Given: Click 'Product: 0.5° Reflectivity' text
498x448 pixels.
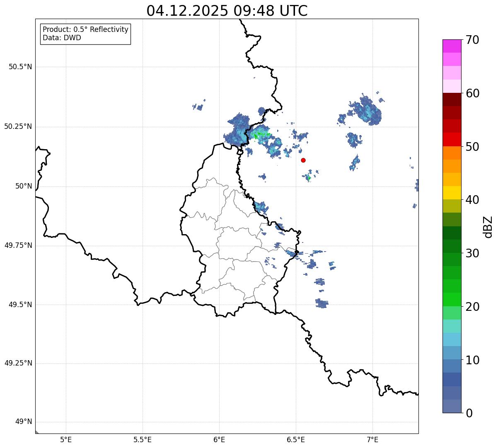Looking at the screenshot, I should pyautogui.click(x=85, y=29).
